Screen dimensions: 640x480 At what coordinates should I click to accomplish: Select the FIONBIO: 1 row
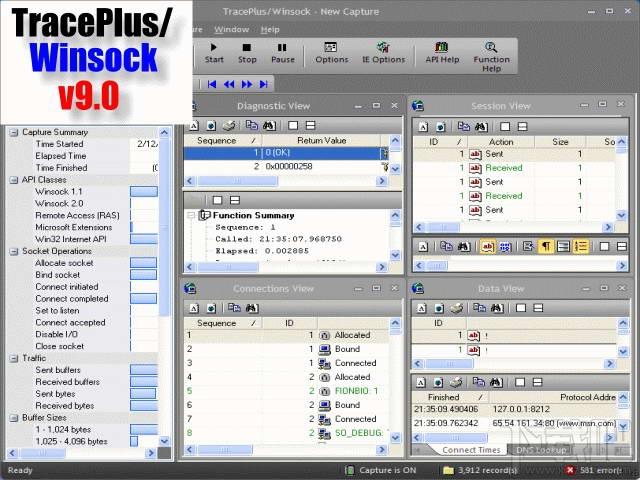[287, 391]
